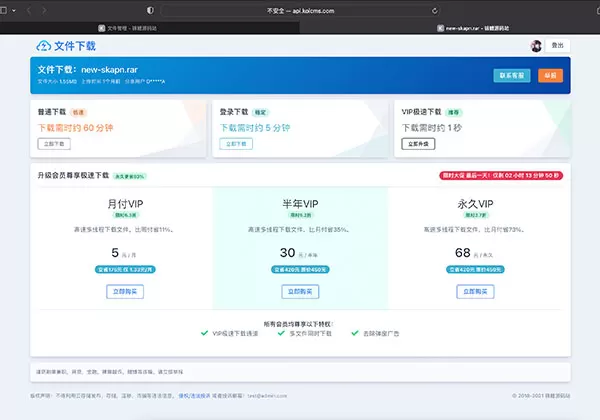This screenshot has width=600, height=420.
Task: Toggle the browser sidebar icon
Action: pos(3,10)
